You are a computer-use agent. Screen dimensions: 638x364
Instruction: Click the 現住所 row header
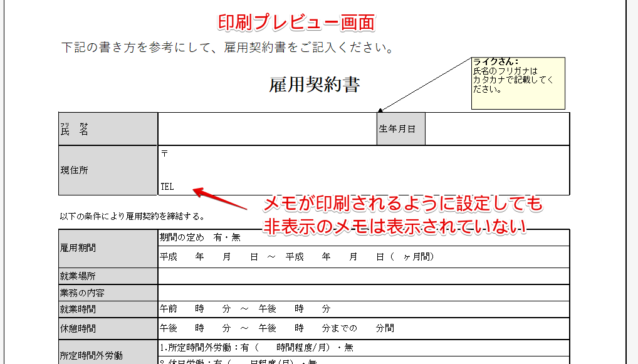tap(107, 170)
